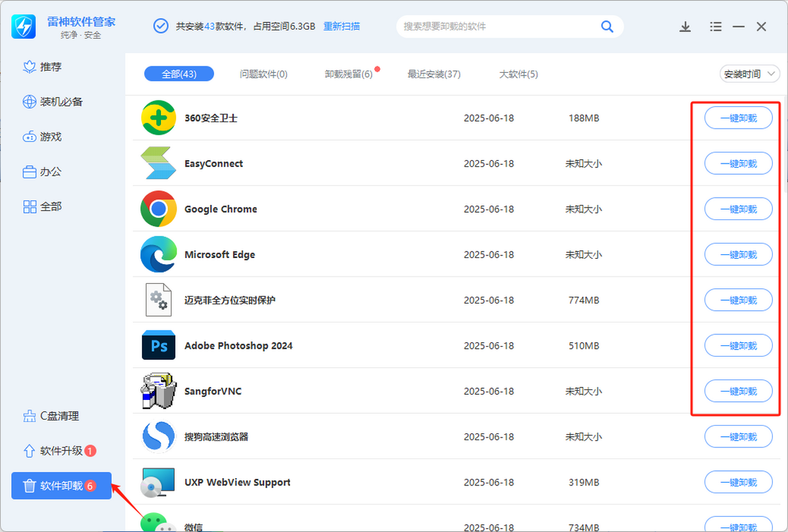Click 一键卸载 for 搜狗高速浏览器
This screenshot has width=788, height=532.
click(739, 437)
